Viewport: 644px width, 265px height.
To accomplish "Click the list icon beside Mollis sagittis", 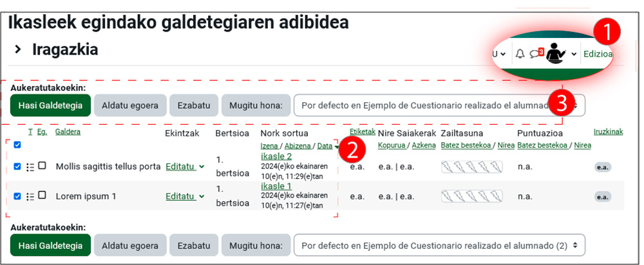I will click(x=30, y=167).
